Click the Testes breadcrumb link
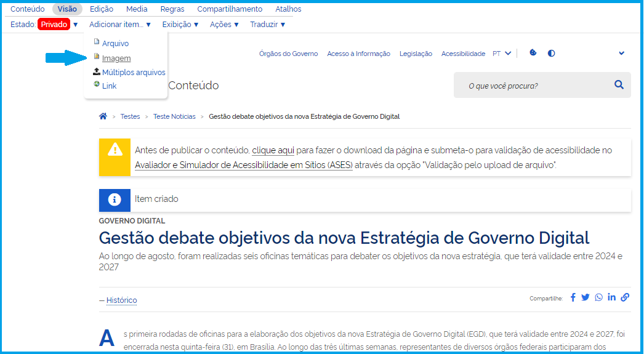Image resolution: width=644 pixels, height=354 pixels. 130,116
